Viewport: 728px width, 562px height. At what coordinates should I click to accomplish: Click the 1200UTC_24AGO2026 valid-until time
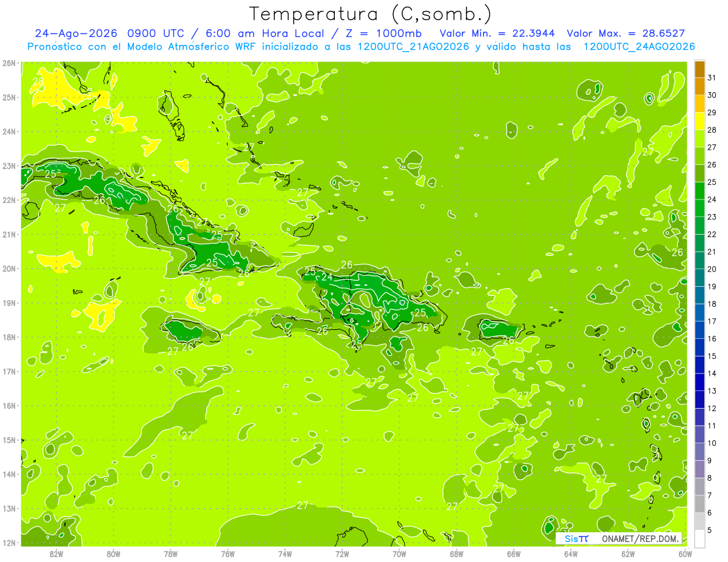click(x=639, y=47)
